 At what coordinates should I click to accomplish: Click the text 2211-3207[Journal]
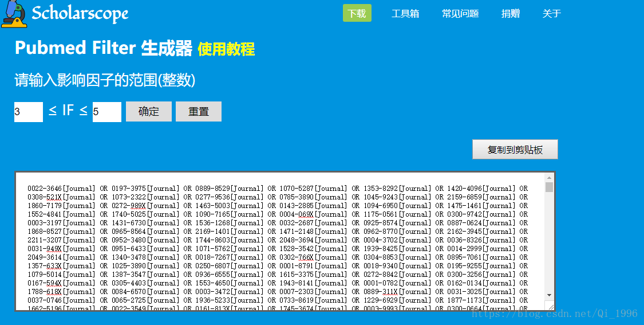61,240
